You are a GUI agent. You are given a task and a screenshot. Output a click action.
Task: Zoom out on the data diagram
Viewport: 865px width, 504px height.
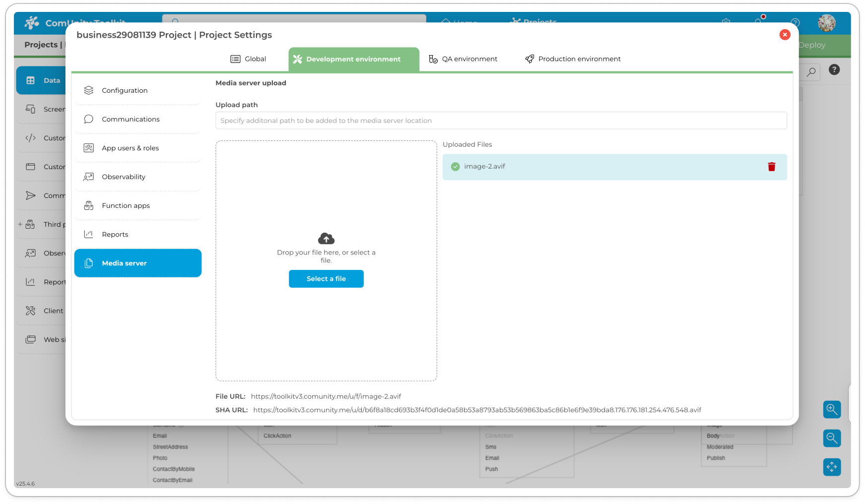(x=832, y=438)
